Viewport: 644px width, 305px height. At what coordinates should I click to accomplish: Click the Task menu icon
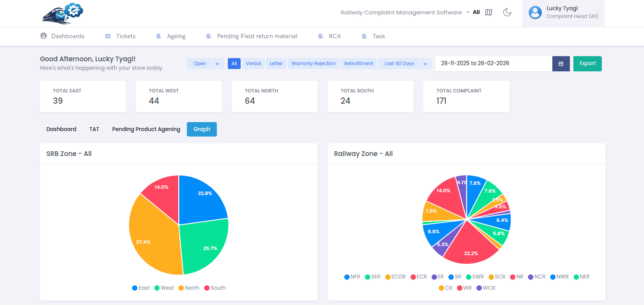tap(364, 36)
